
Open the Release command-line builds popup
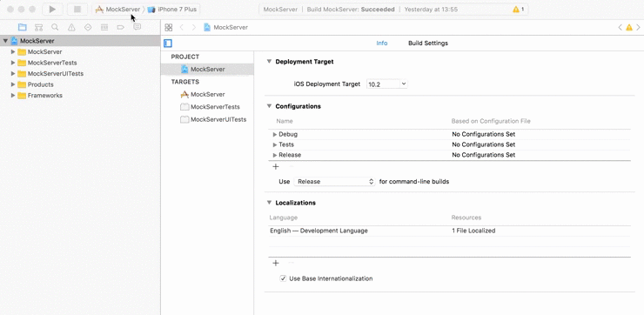pos(334,182)
